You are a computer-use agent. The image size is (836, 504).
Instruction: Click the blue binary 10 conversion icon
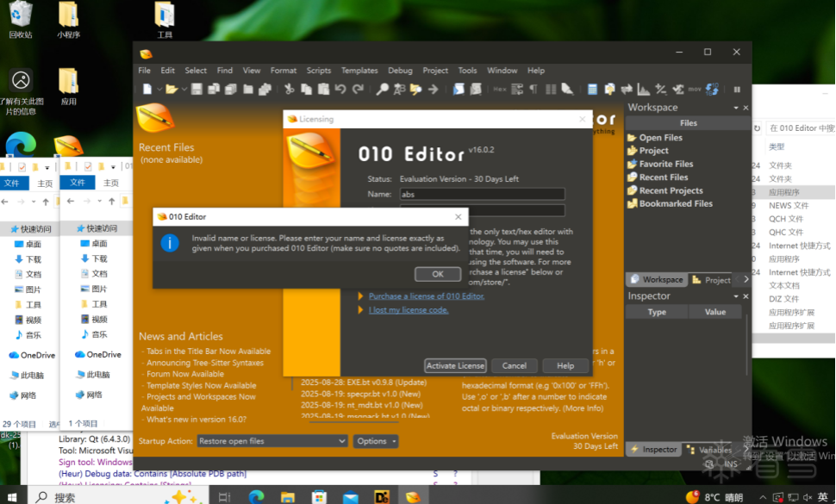click(x=712, y=90)
